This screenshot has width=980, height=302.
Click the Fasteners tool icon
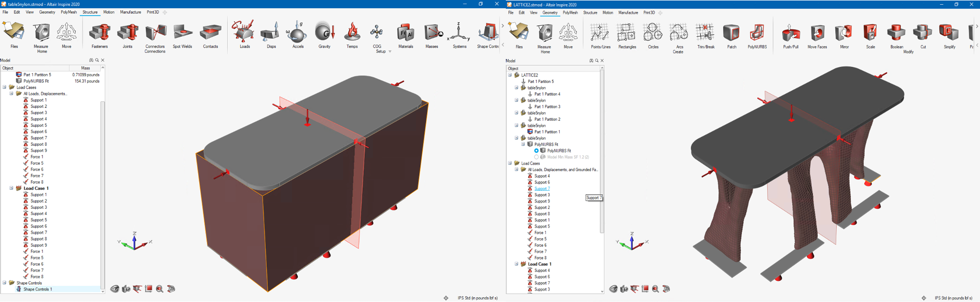point(100,35)
